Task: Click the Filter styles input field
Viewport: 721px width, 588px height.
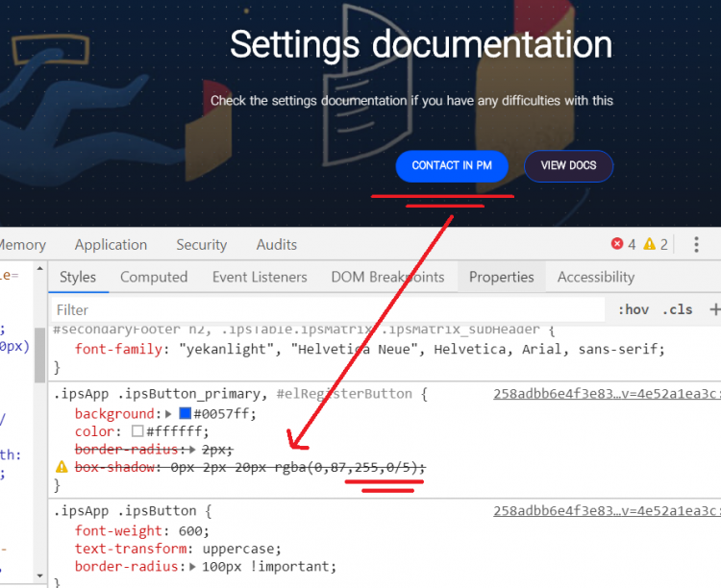Action: (327, 309)
